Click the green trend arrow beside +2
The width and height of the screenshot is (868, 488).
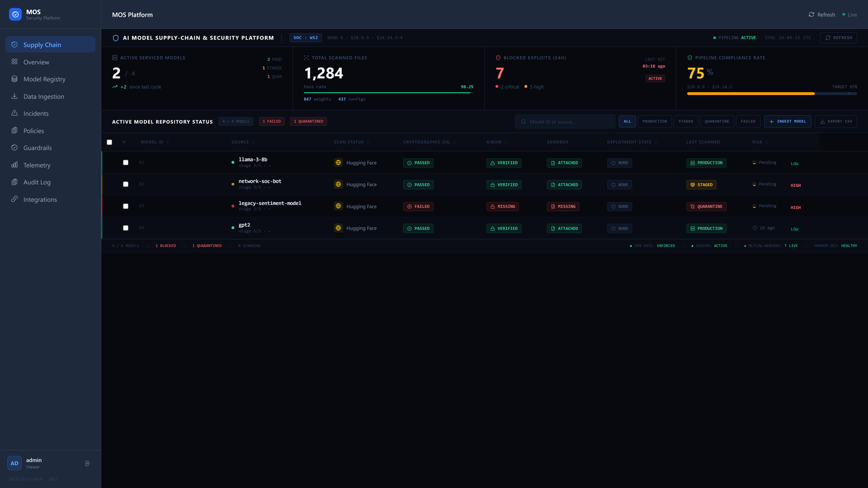(115, 87)
